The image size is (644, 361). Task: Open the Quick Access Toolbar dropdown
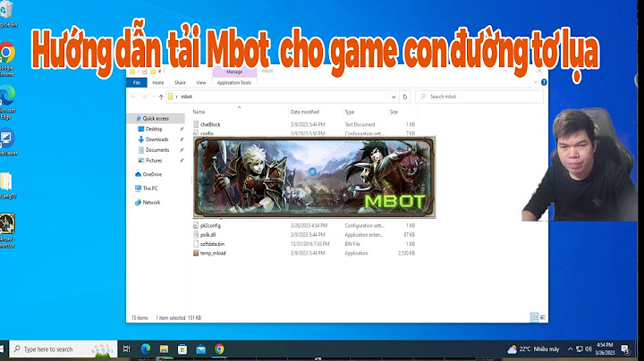pyautogui.click(x=160, y=71)
